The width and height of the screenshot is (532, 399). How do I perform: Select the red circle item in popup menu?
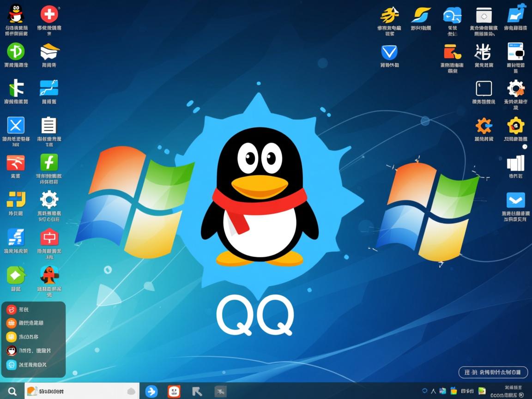tap(12, 309)
